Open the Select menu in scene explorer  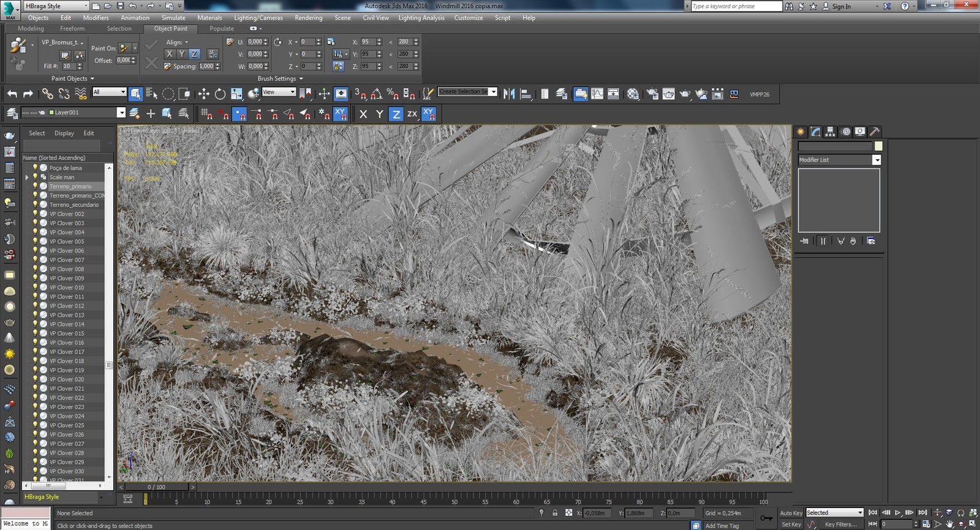click(x=37, y=133)
